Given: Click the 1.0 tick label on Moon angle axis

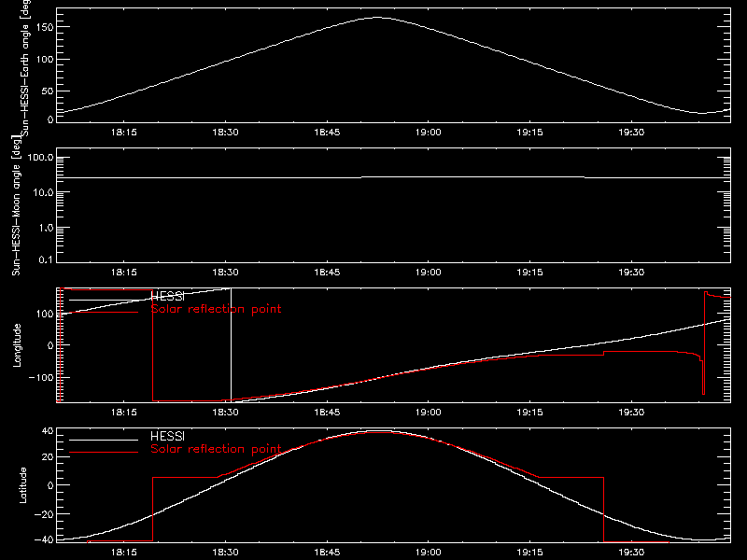Looking at the screenshot, I should click(x=46, y=228).
